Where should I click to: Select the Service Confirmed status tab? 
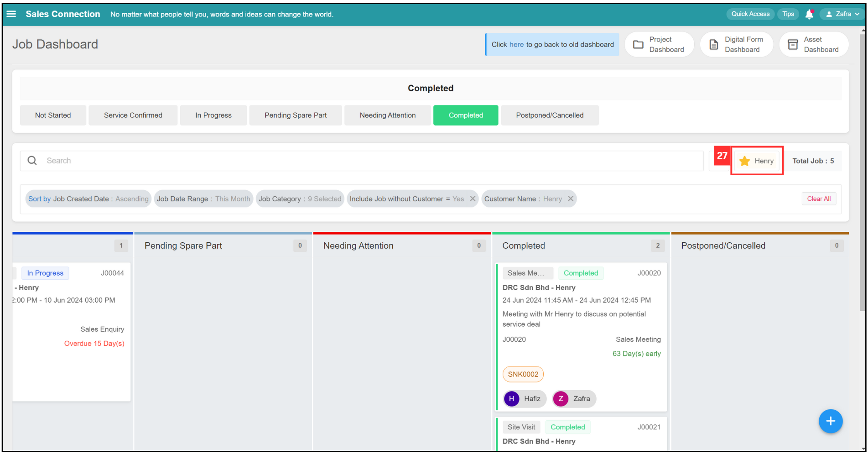tap(133, 115)
